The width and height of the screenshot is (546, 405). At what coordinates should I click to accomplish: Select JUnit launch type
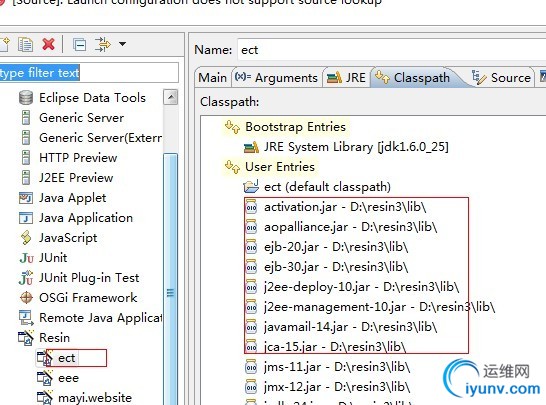point(53,258)
